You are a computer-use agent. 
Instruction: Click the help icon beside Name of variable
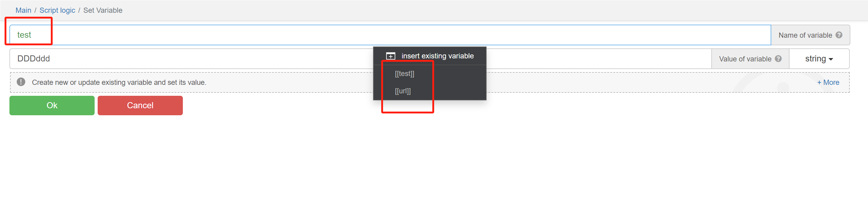click(x=839, y=35)
